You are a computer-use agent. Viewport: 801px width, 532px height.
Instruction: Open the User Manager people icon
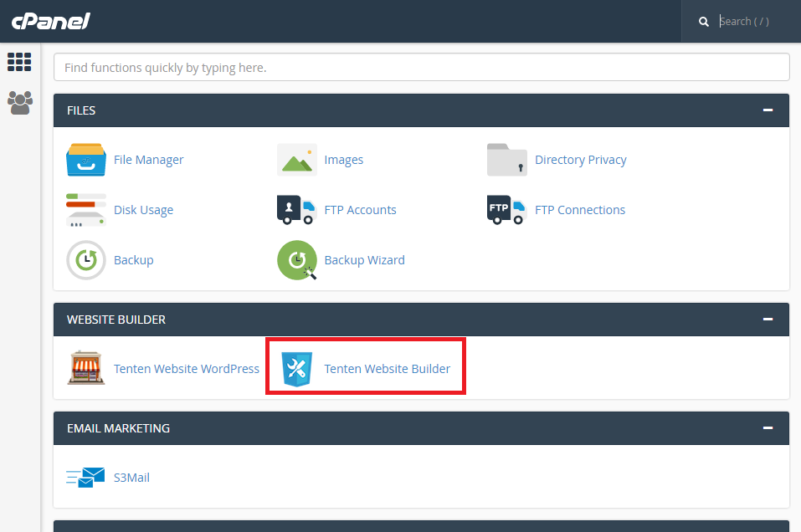[x=20, y=103]
